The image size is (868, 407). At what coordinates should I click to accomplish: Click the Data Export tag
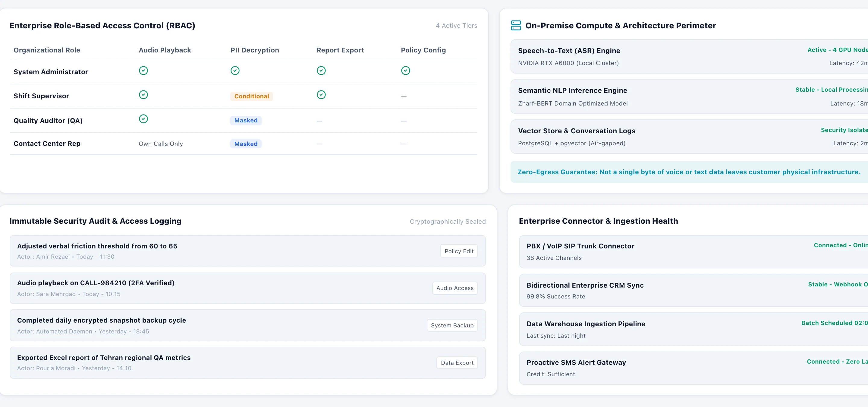(457, 363)
